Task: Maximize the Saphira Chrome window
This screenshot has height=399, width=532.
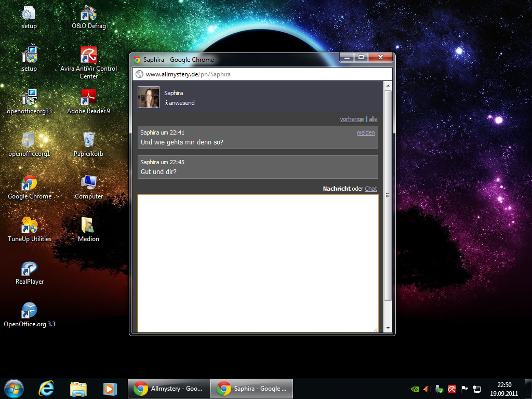Action: click(361, 58)
